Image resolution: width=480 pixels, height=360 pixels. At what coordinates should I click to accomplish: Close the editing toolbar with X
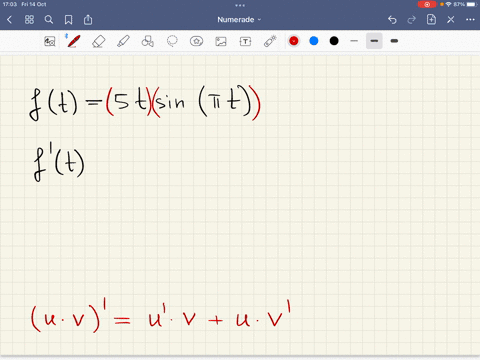coord(451,20)
